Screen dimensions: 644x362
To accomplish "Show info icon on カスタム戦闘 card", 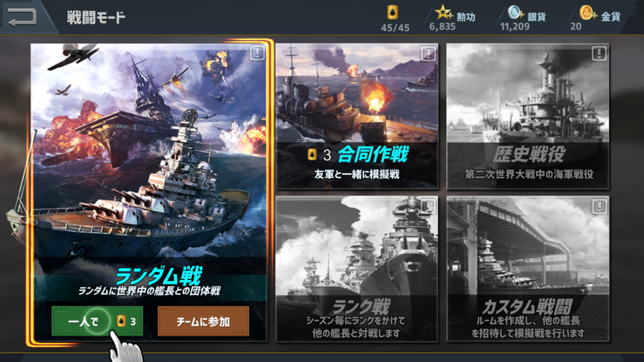I will point(599,205).
